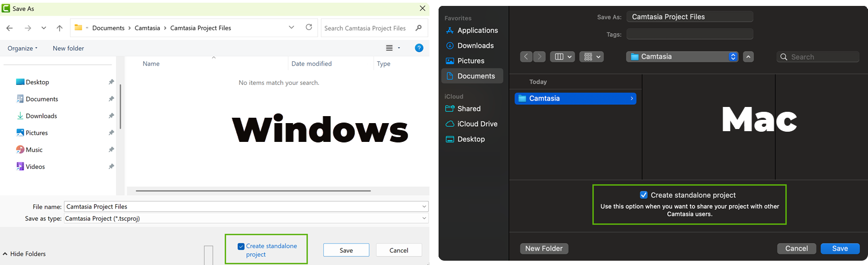Click the search magnifier icon in Windows dialog
The image size is (868, 265).
click(x=419, y=28)
